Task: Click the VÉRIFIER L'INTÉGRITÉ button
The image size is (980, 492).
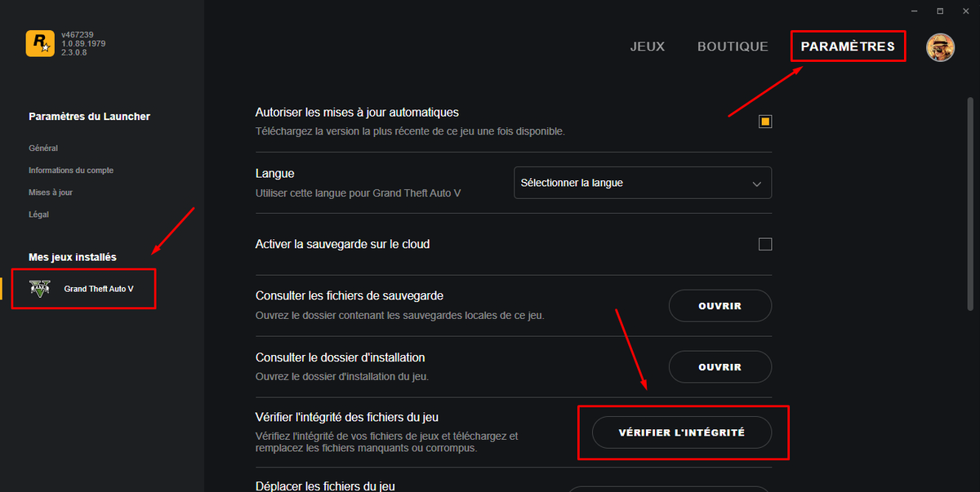Action: (x=682, y=432)
